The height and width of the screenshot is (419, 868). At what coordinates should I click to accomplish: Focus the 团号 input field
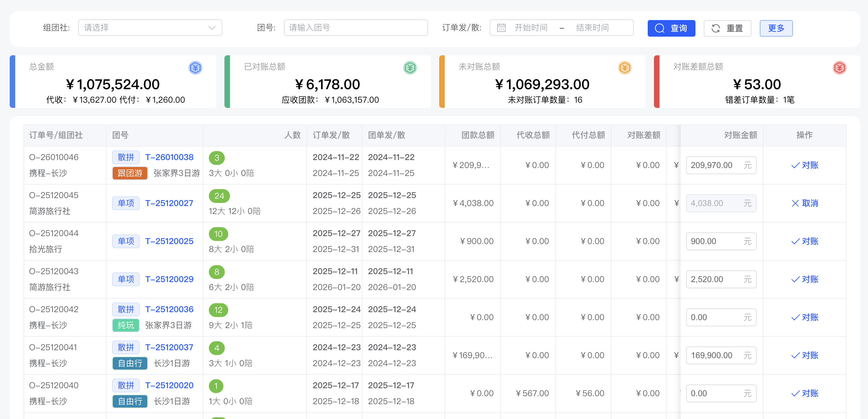pyautogui.click(x=355, y=28)
